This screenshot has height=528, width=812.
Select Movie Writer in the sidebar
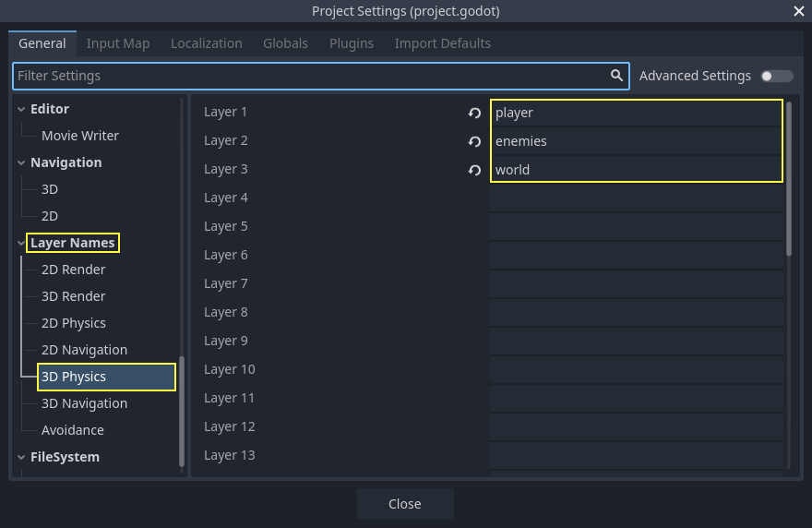tap(80, 136)
